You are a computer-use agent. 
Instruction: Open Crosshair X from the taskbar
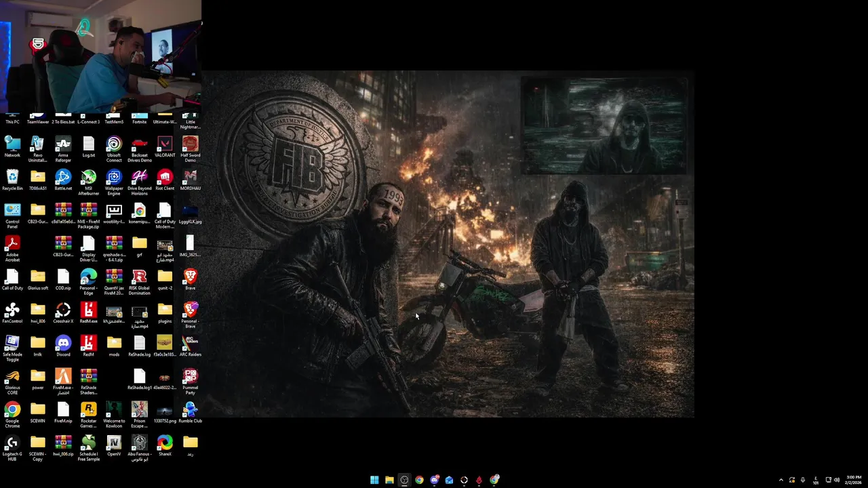click(x=464, y=480)
